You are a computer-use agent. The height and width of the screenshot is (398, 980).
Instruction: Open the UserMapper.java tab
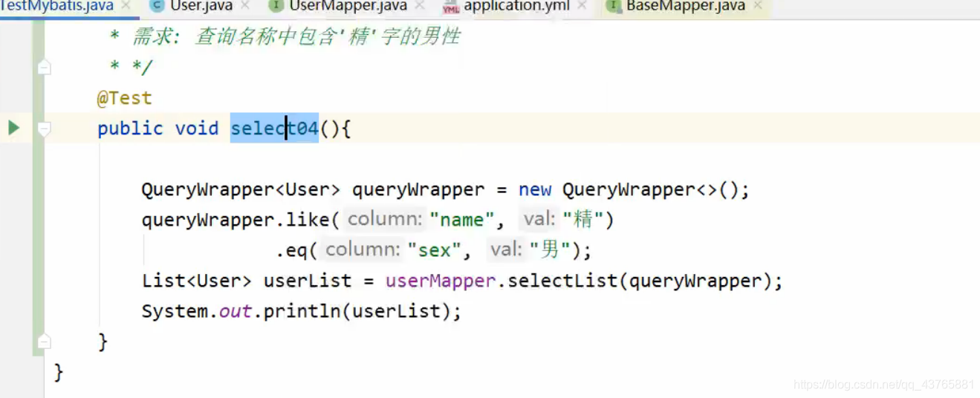point(348,7)
